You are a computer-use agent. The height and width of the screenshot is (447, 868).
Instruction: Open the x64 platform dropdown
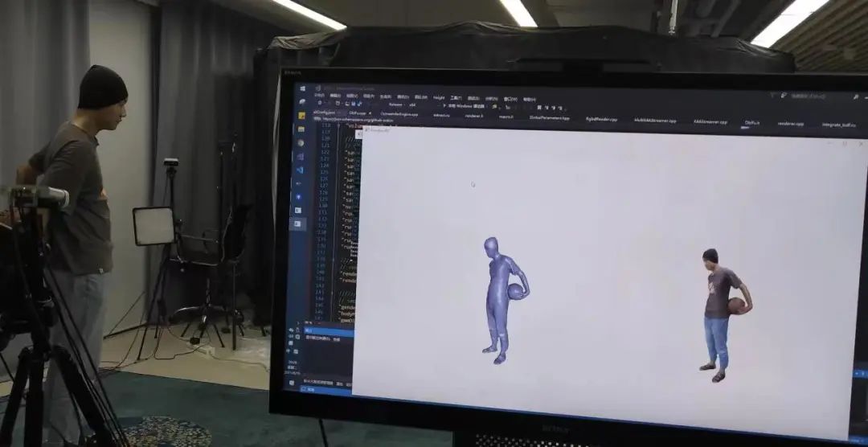click(413, 105)
